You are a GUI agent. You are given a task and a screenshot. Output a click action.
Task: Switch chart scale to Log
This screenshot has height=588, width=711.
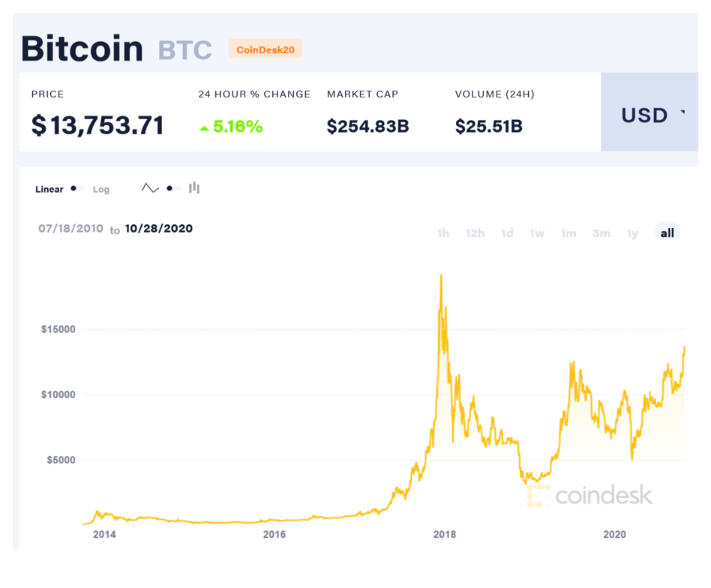(x=101, y=190)
